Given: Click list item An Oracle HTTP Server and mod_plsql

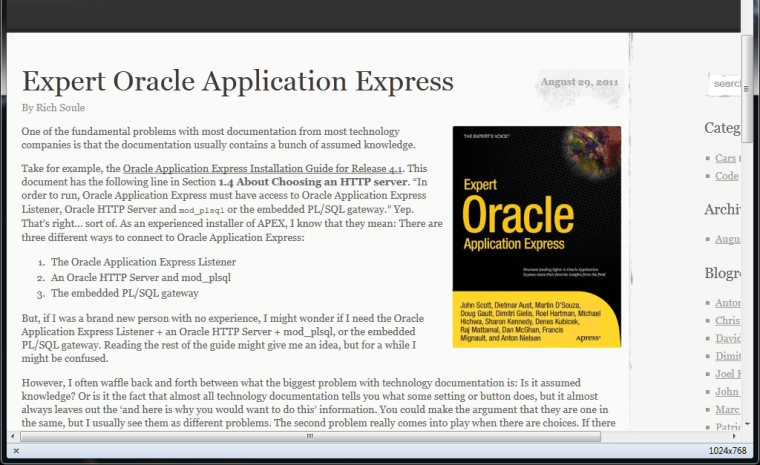Looking at the screenshot, I should click(141, 277).
